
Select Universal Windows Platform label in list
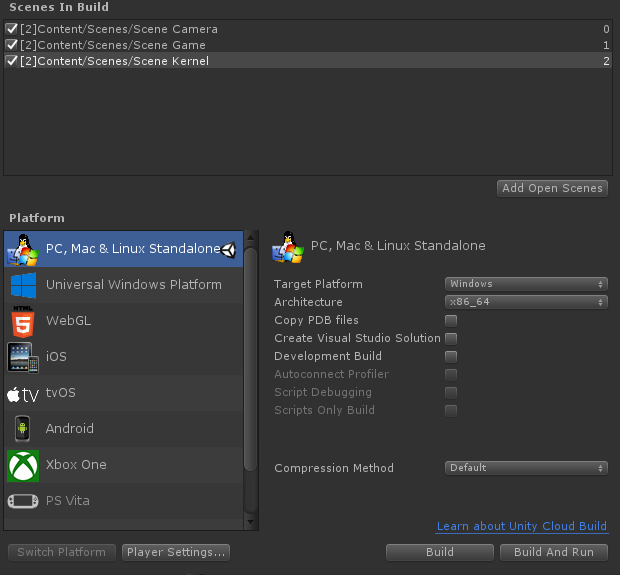(134, 285)
